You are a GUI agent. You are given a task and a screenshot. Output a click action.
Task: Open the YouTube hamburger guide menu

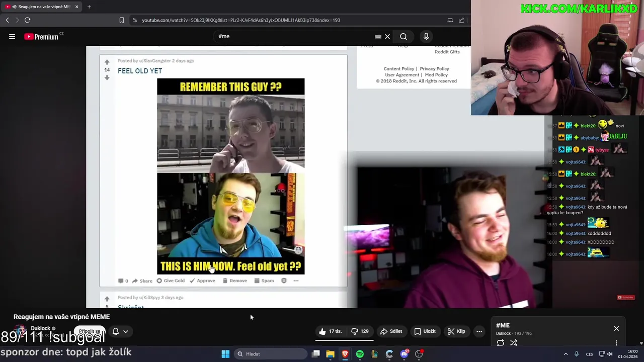pos(12,36)
